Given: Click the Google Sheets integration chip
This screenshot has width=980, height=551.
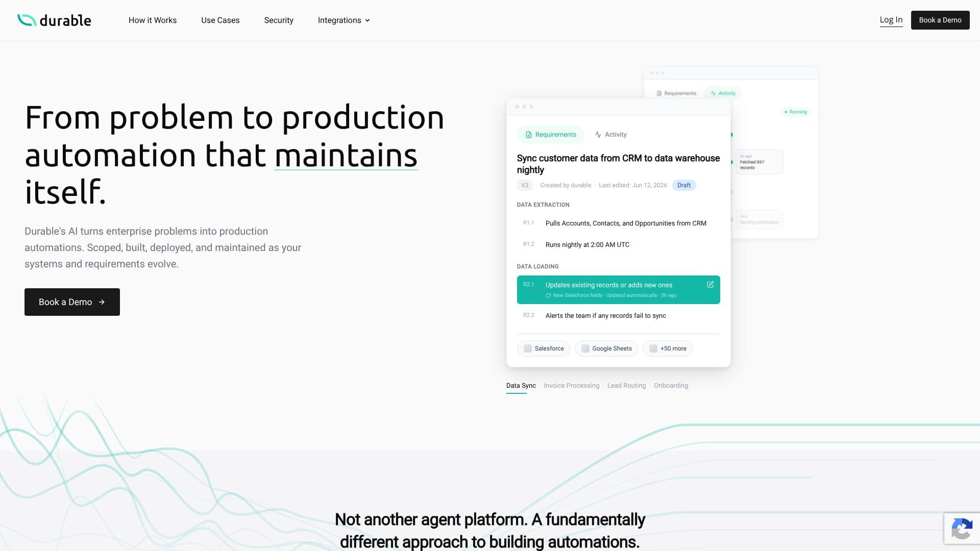Looking at the screenshot, I should pyautogui.click(x=606, y=348).
